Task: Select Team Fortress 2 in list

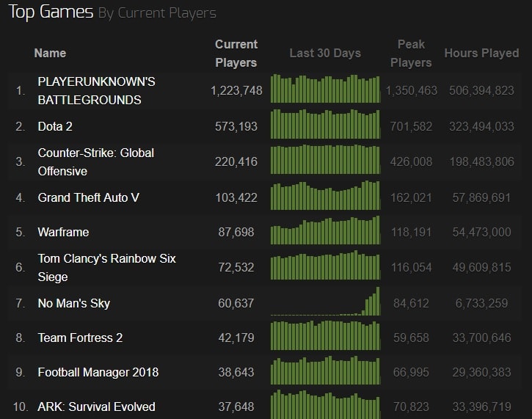Action: pyautogui.click(x=80, y=338)
